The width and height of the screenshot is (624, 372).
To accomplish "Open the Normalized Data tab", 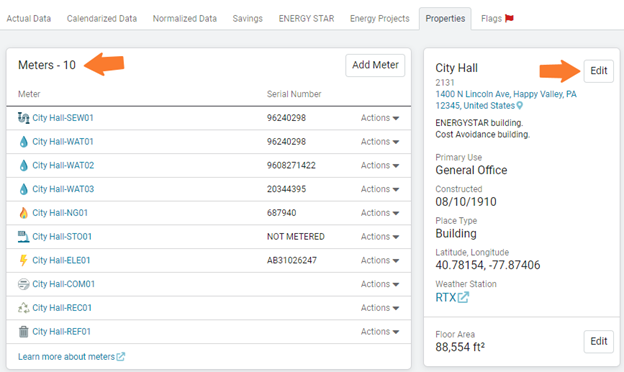I will [x=185, y=19].
